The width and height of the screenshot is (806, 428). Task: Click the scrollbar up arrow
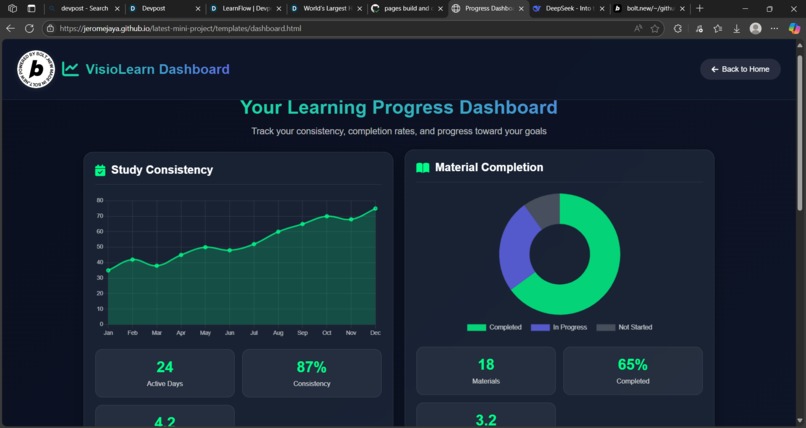tap(800, 45)
